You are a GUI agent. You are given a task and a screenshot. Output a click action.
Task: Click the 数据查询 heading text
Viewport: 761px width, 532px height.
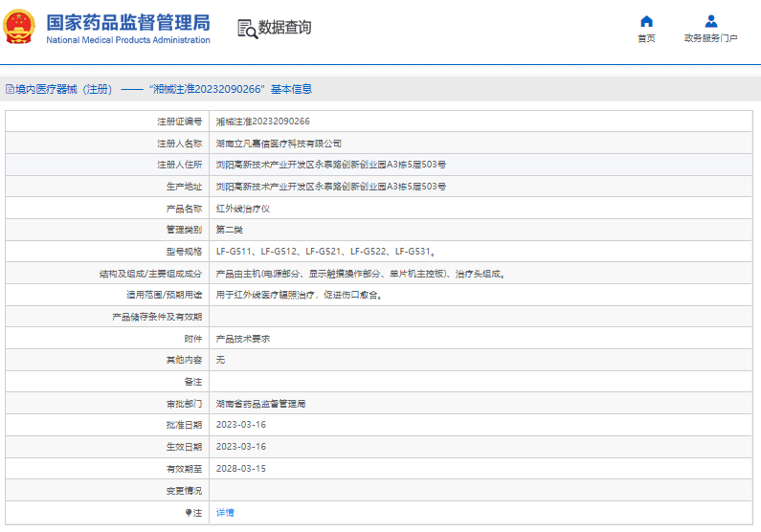pos(284,28)
